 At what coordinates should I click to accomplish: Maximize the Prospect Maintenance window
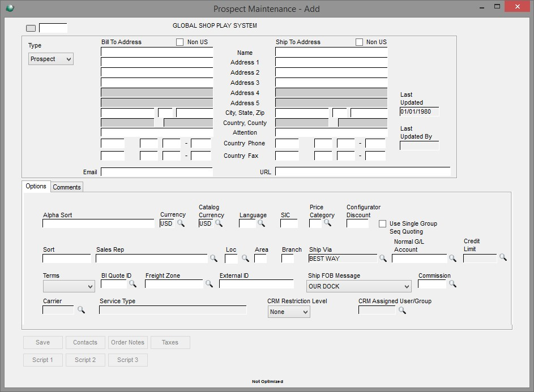pyautogui.click(x=497, y=7)
